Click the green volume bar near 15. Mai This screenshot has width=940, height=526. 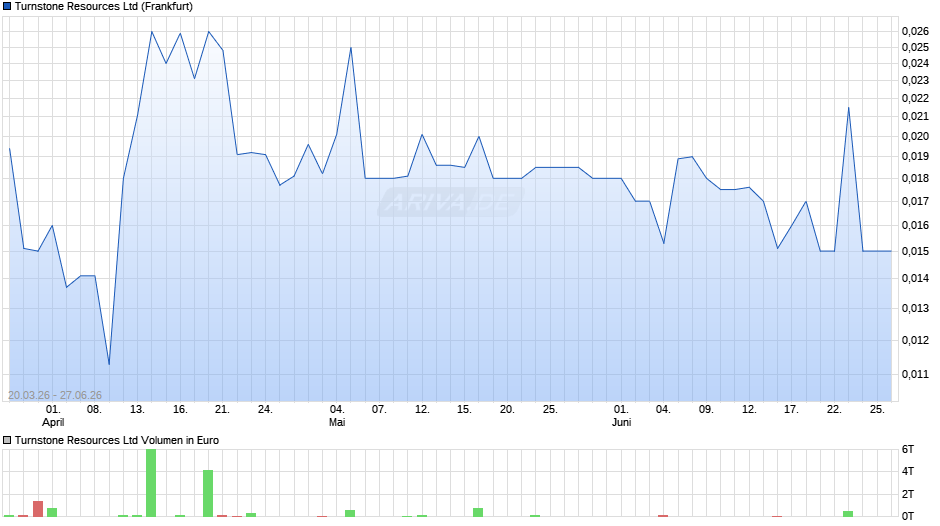[478, 512]
